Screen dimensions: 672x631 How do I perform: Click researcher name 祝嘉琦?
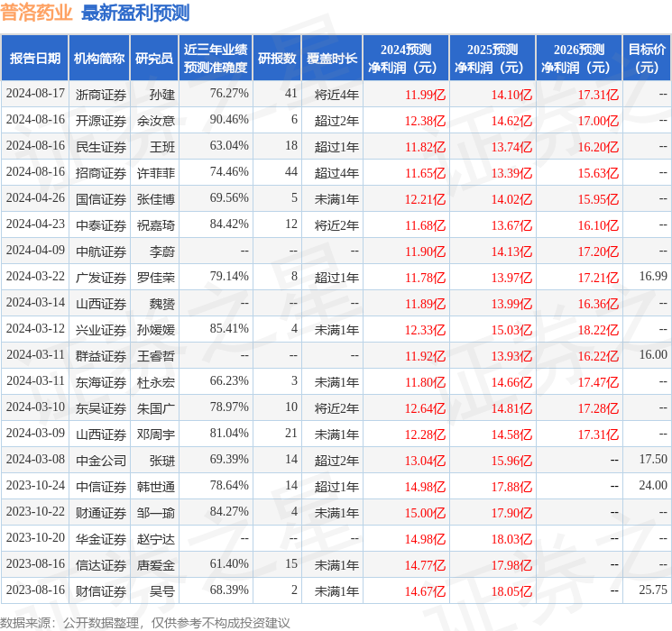pos(155,224)
